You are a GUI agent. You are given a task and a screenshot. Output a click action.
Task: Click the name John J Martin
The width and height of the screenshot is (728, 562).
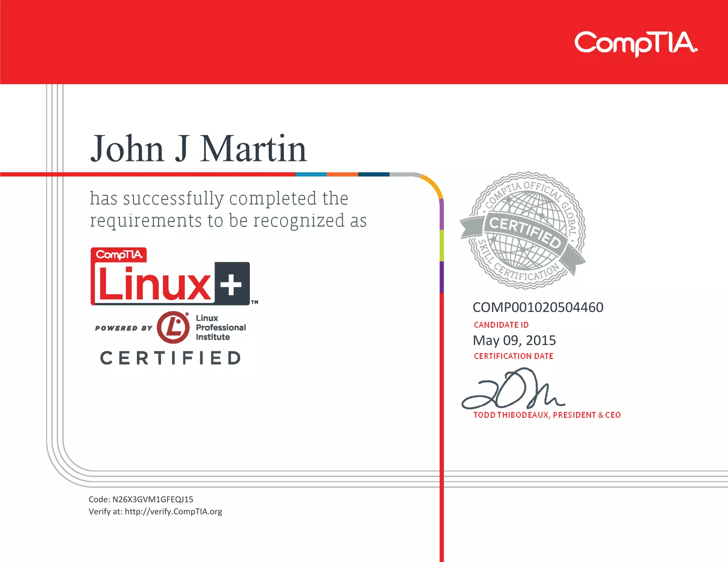pyautogui.click(x=198, y=149)
